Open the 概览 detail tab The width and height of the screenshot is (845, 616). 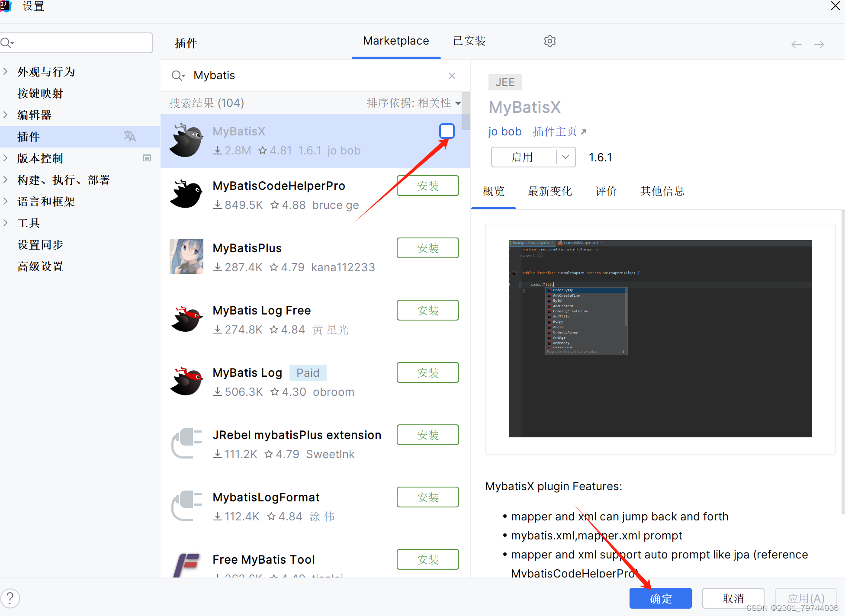pos(494,191)
